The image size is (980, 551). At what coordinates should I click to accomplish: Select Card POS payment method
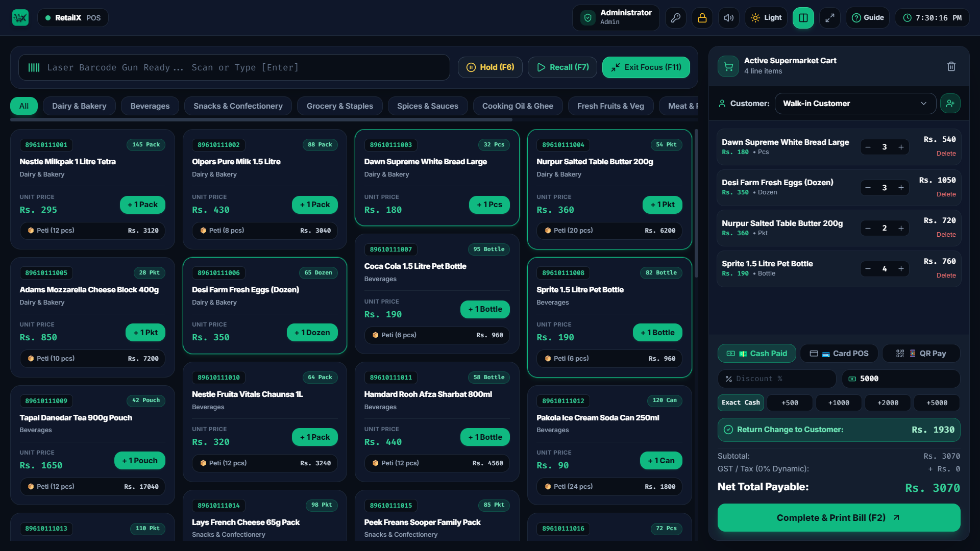839,354
